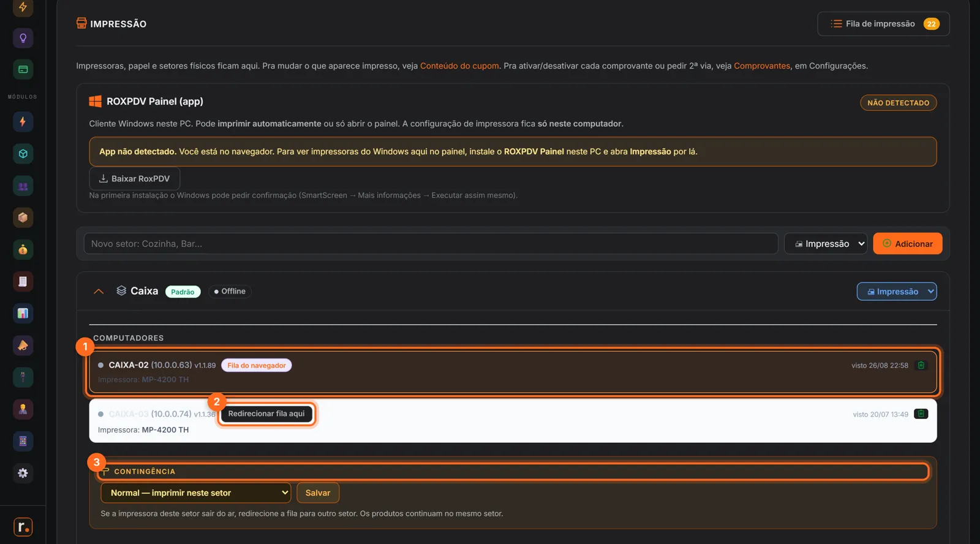Image resolution: width=980 pixels, height=544 pixels.
Task: Follow the 'Conteúdo do cupom' link
Action: [459, 66]
